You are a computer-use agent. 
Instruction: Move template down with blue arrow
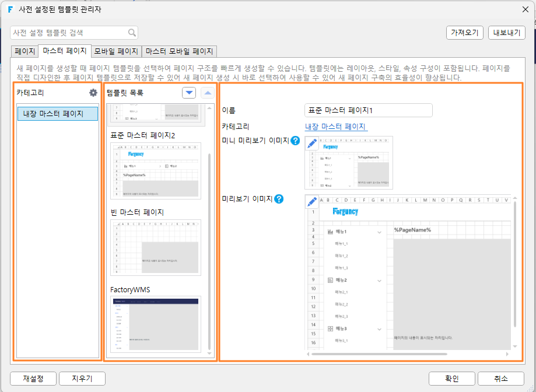(189, 93)
